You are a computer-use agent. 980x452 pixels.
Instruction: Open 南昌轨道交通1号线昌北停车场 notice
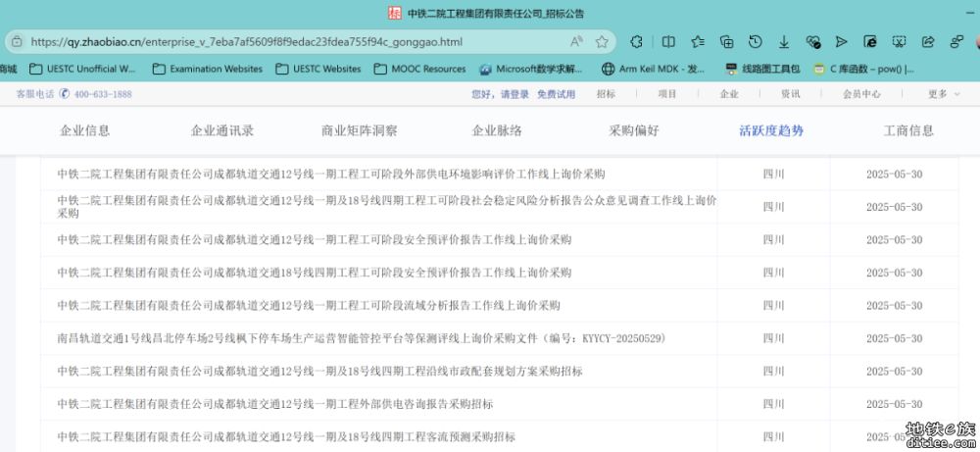(x=362, y=338)
